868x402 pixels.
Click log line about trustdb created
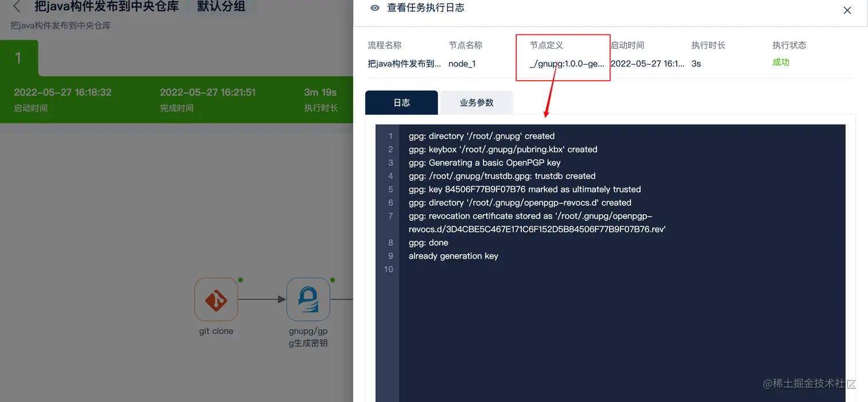coord(502,176)
